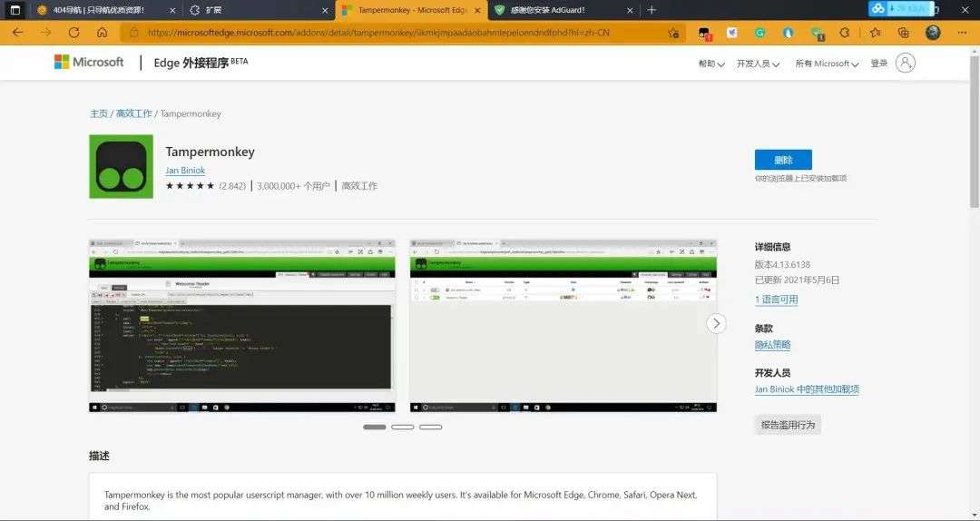Switch to the 404导航 tab

(97, 10)
